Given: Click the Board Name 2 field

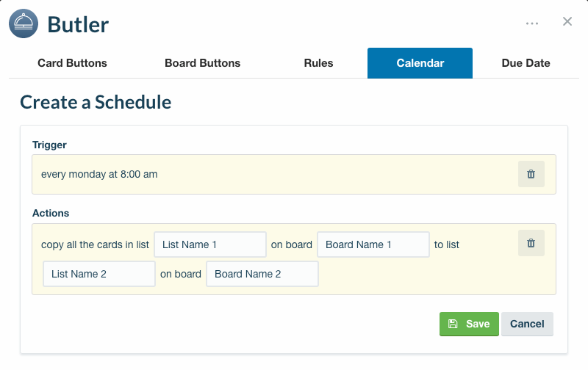Looking at the screenshot, I should (262, 274).
